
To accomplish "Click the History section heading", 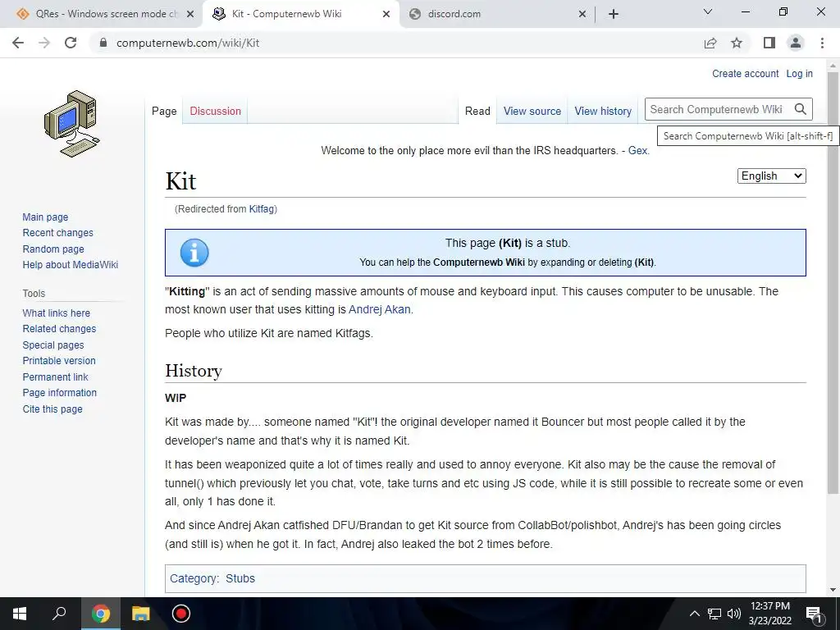I will [194, 371].
